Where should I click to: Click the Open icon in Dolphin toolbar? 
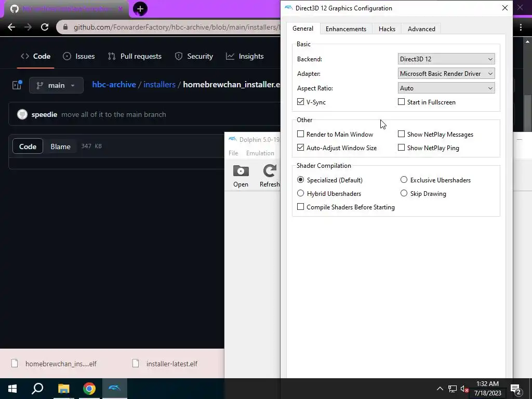pos(241,176)
